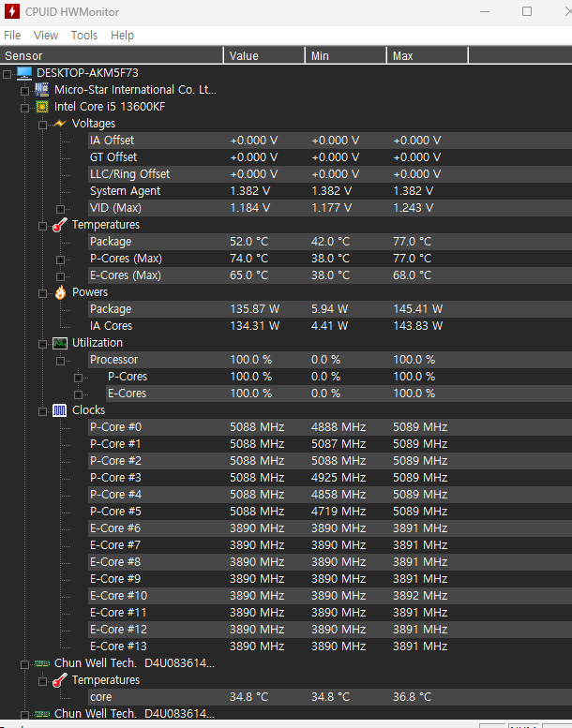Image resolution: width=572 pixels, height=728 pixels.
Task: Collapse the first Chun Well Tech node
Action: [24, 664]
